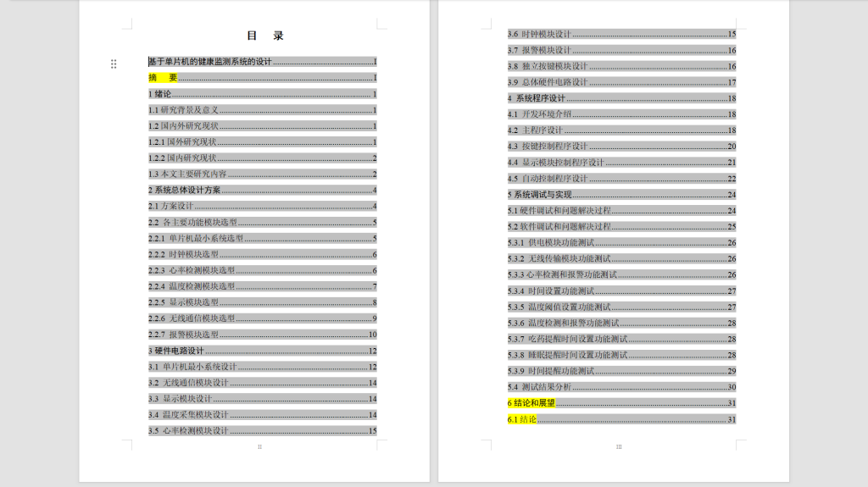The width and height of the screenshot is (868, 487).
Task: Click the 目录 title heading
Action: pyautogui.click(x=264, y=36)
